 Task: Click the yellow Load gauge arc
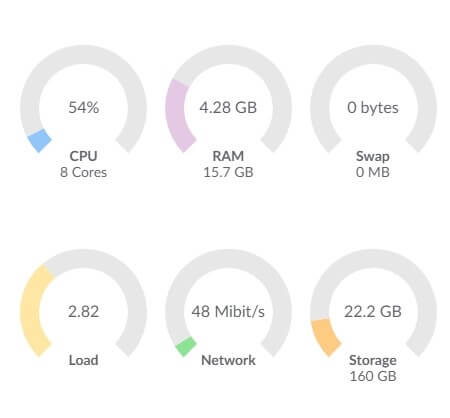[x=34, y=310]
